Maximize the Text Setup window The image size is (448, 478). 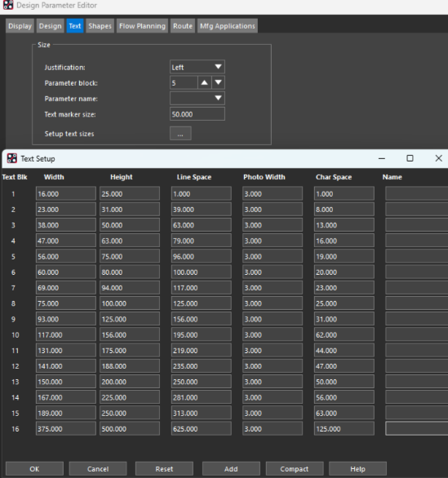click(x=410, y=158)
